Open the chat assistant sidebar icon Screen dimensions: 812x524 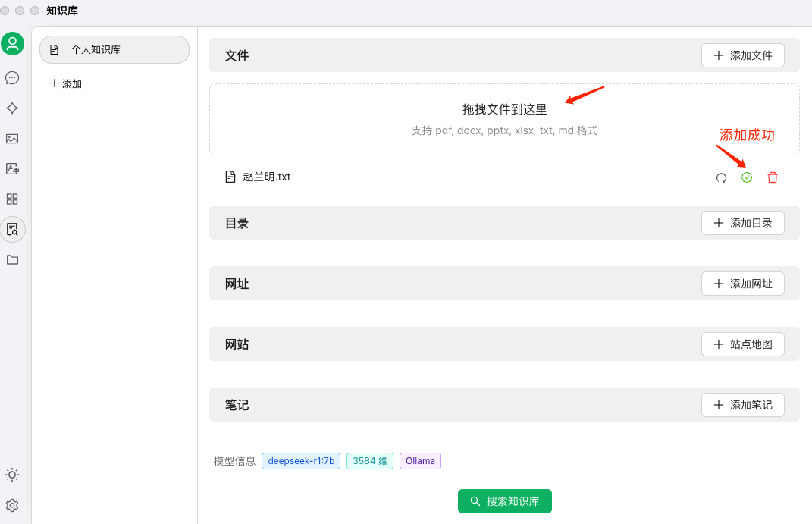pos(12,77)
